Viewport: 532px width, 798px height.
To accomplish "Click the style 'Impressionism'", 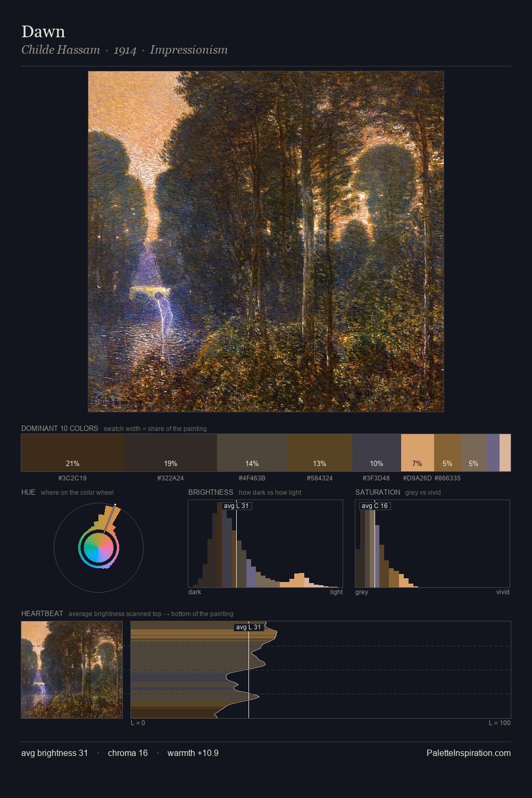I will pyautogui.click(x=189, y=50).
